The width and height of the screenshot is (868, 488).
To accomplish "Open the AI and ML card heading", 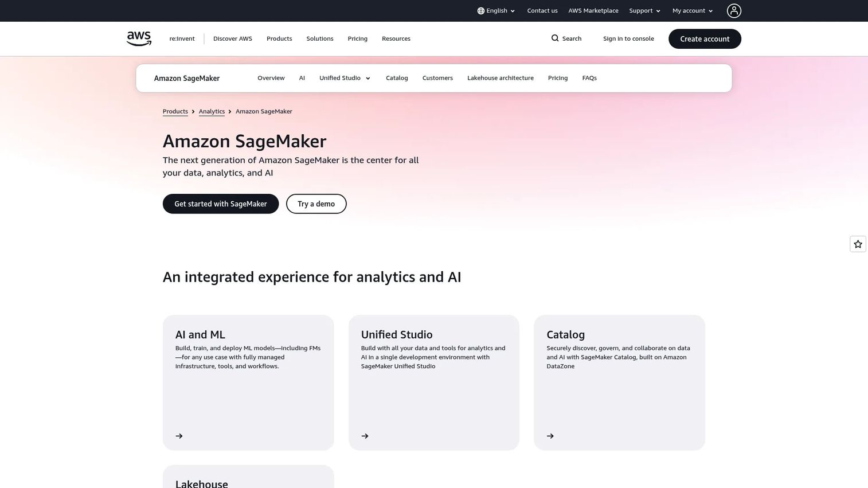I will [200, 334].
